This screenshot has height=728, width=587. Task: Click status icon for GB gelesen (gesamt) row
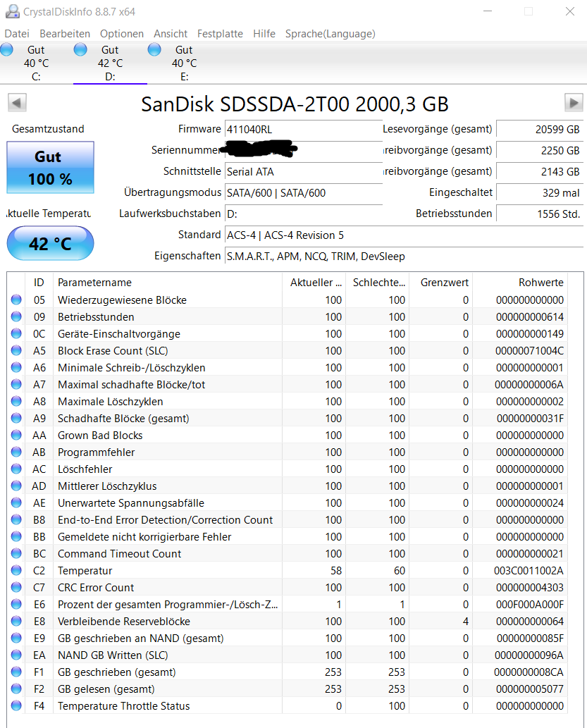pyautogui.click(x=16, y=689)
